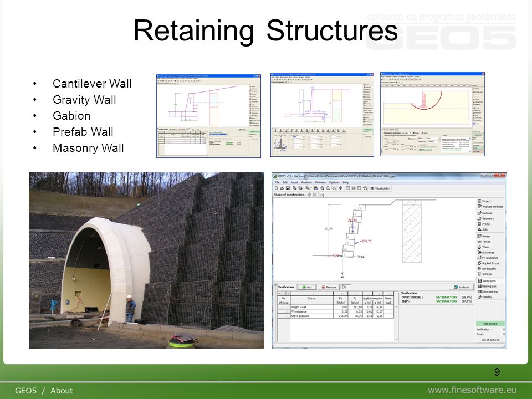Click the Remove verification button

(329, 287)
